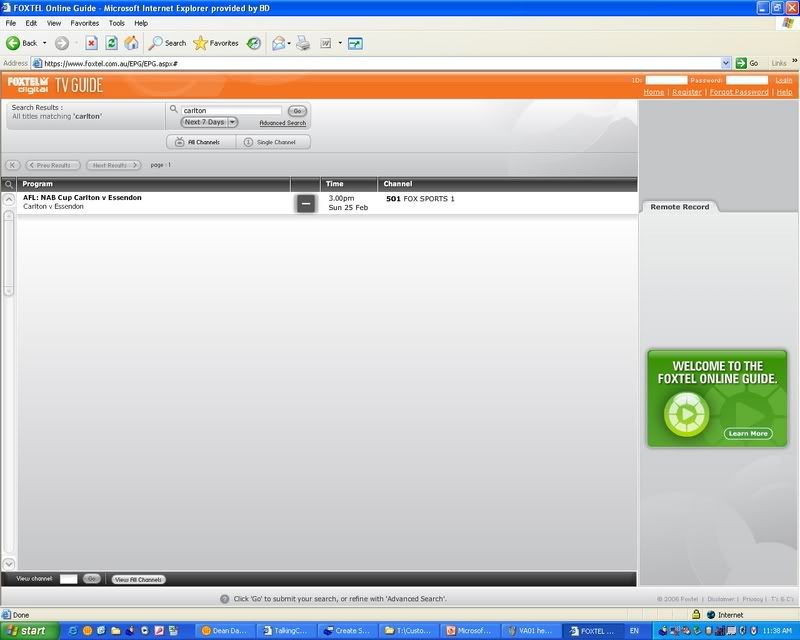Click the Mail envelope toolbar icon
The width and height of the screenshot is (800, 640).
pyautogui.click(x=279, y=43)
